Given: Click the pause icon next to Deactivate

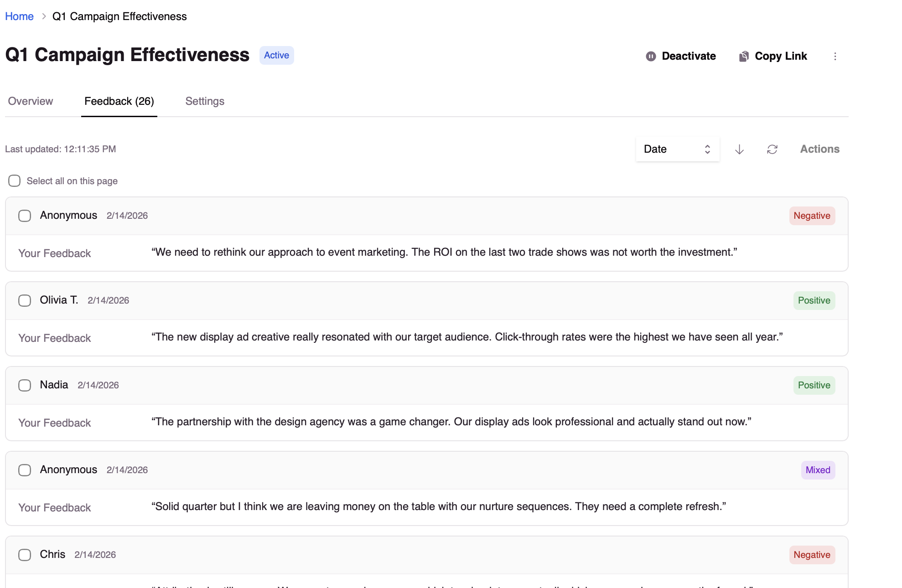Looking at the screenshot, I should [x=651, y=56].
